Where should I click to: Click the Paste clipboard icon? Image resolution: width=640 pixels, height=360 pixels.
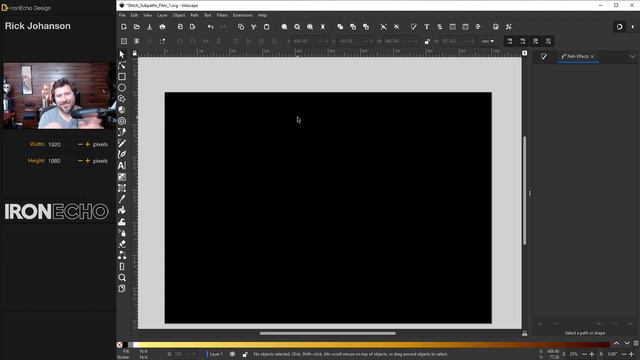(x=267, y=27)
